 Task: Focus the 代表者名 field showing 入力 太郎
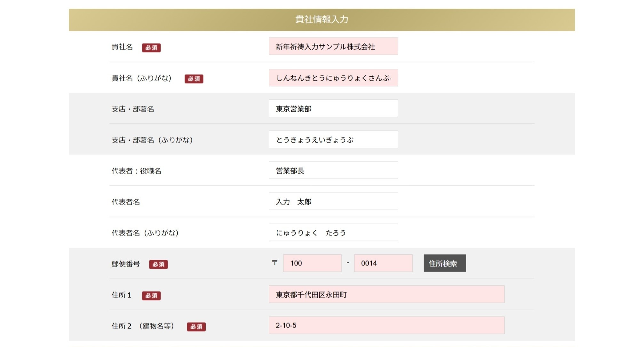coord(333,201)
